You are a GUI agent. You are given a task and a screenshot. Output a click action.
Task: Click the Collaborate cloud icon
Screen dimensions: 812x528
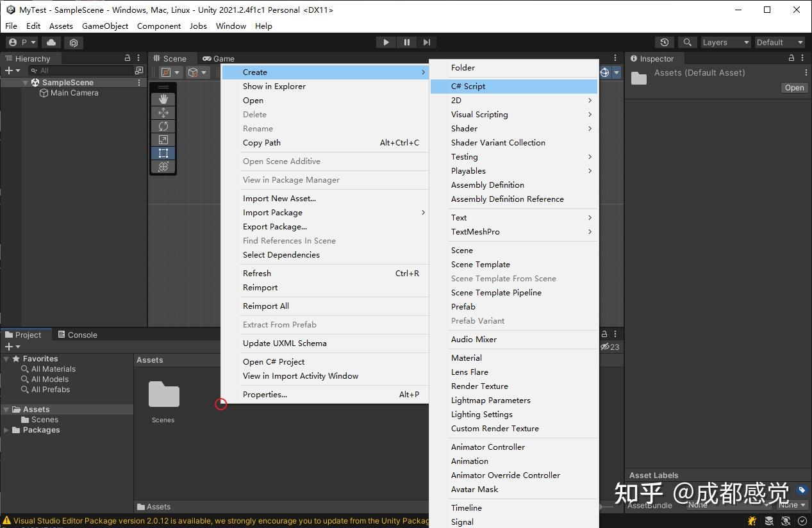pyautogui.click(x=51, y=42)
